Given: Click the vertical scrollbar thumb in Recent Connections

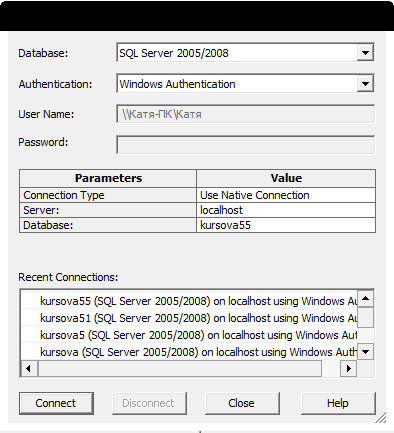Looking at the screenshot, I should [x=366, y=317].
